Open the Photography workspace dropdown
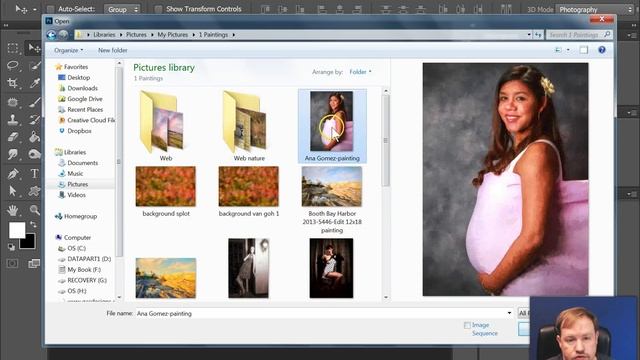The width and height of the screenshot is (640, 360). tap(596, 9)
